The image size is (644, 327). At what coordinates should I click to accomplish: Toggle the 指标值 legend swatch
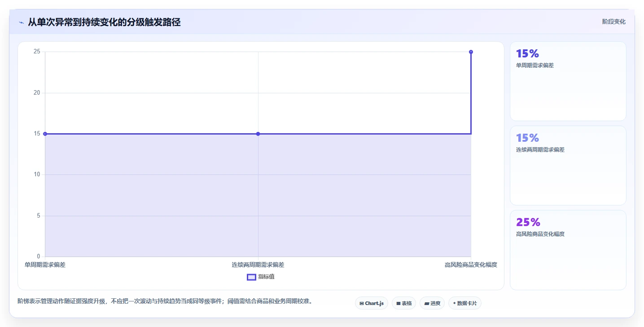[x=251, y=277]
